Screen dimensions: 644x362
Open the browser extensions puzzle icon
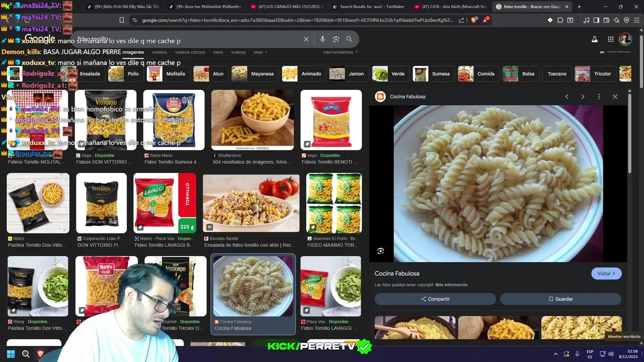coord(560,20)
